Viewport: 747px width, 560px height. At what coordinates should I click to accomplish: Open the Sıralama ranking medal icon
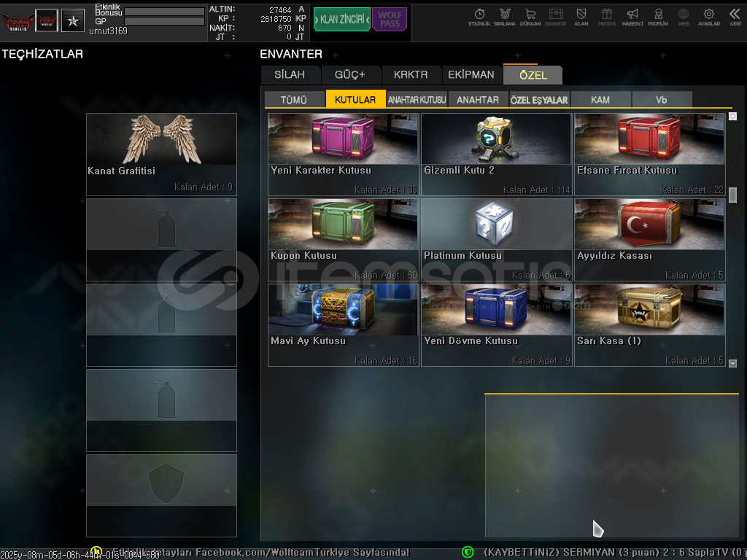505,17
